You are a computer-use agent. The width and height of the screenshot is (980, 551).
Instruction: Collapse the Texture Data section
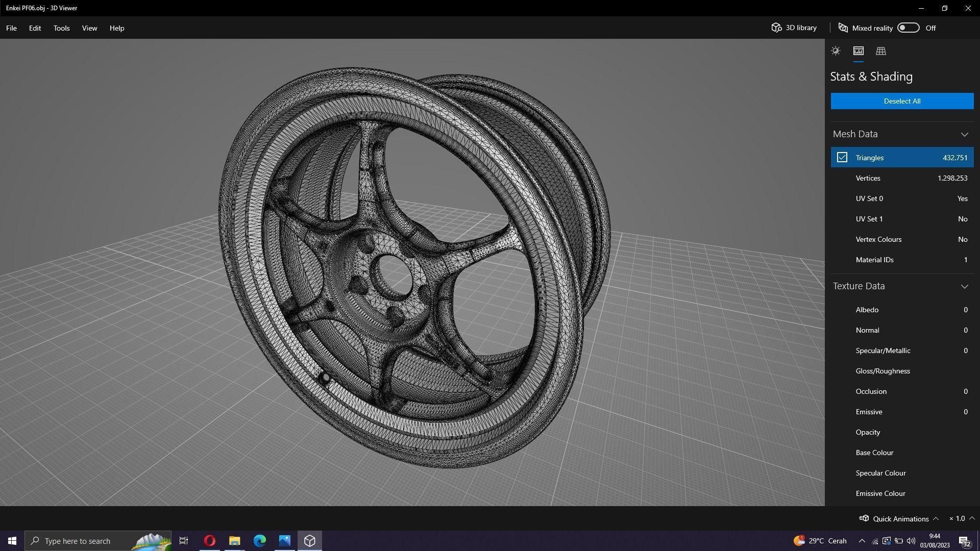click(x=964, y=286)
